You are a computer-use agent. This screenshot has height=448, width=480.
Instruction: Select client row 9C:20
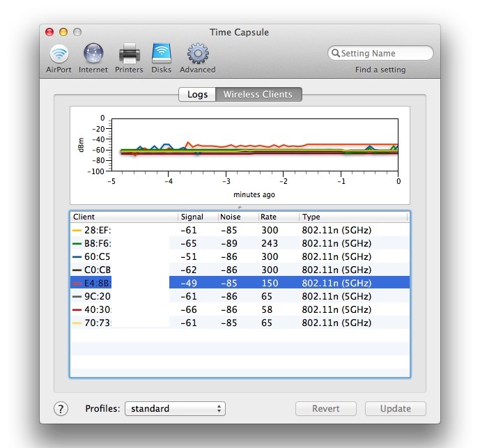(x=240, y=296)
